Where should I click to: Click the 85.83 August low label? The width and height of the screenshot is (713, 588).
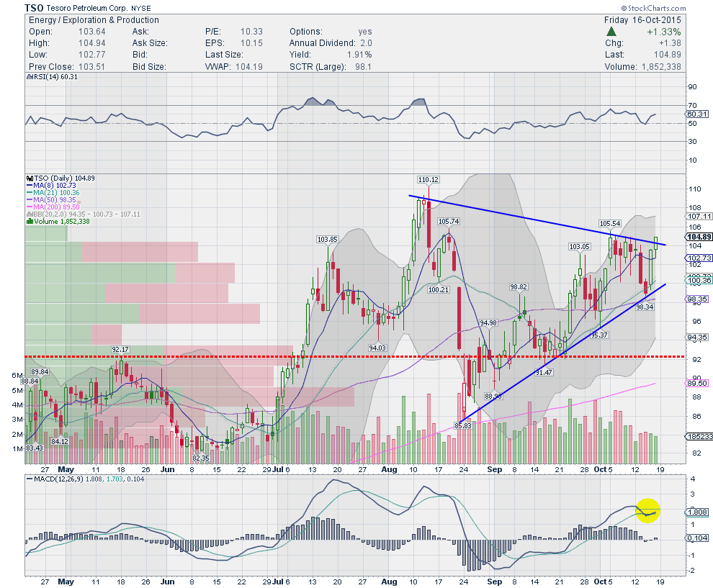click(x=463, y=426)
